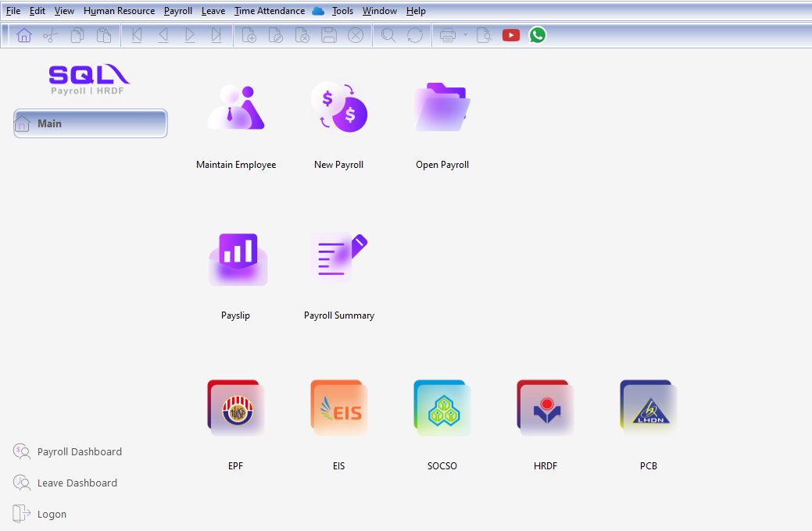Refresh using the toolbar icon

pyautogui.click(x=414, y=34)
